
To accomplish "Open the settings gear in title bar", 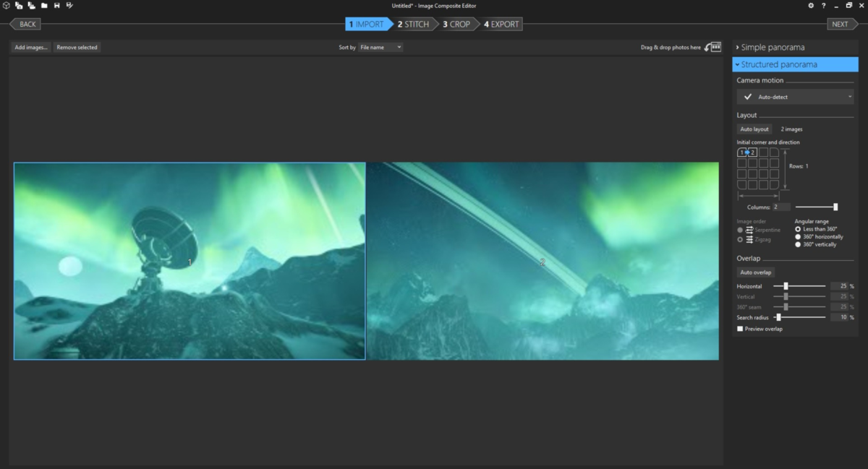I will pyautogui.click(x=811, y=5).
